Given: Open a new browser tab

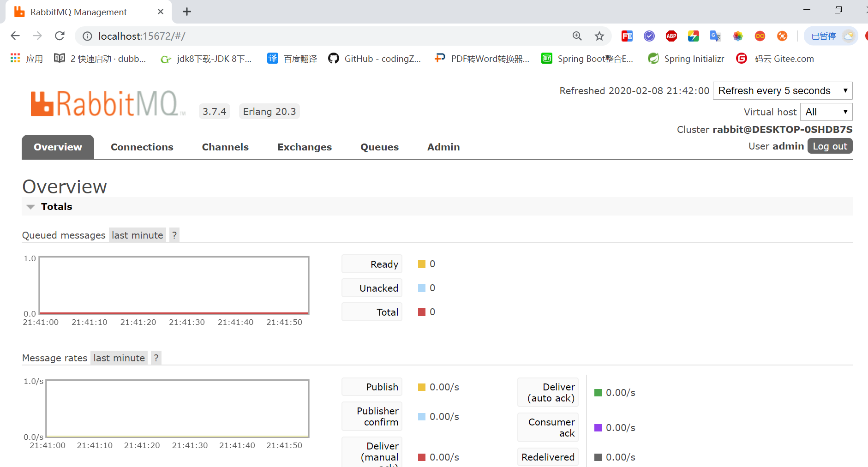Looking at the screenshot, I should click(x=187, y=12).
